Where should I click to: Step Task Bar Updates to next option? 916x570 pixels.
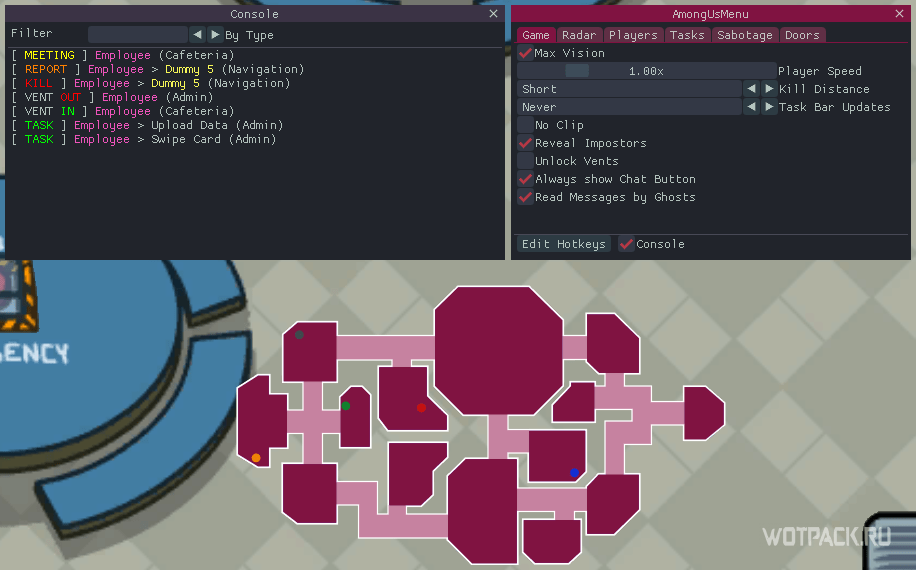click(x=769, y=107)
